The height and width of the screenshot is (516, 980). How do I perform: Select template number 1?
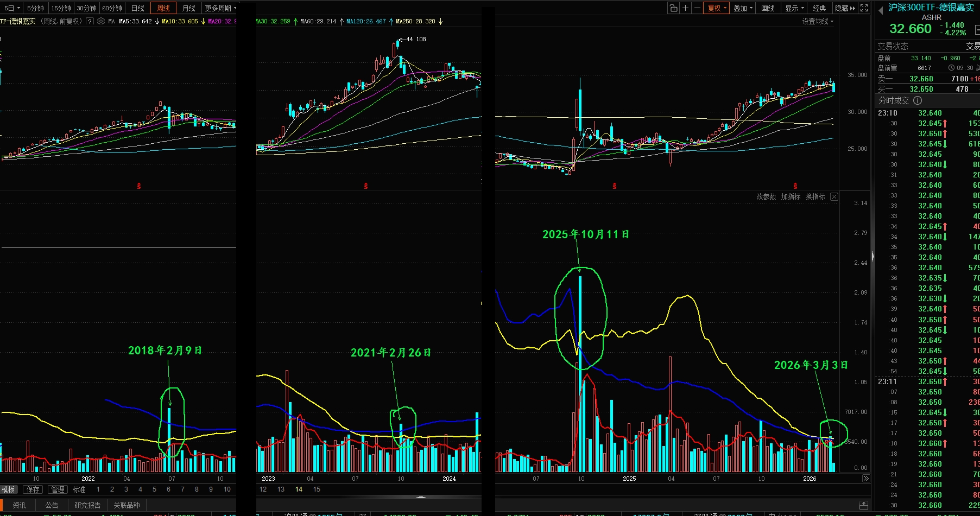click(98, 489)
